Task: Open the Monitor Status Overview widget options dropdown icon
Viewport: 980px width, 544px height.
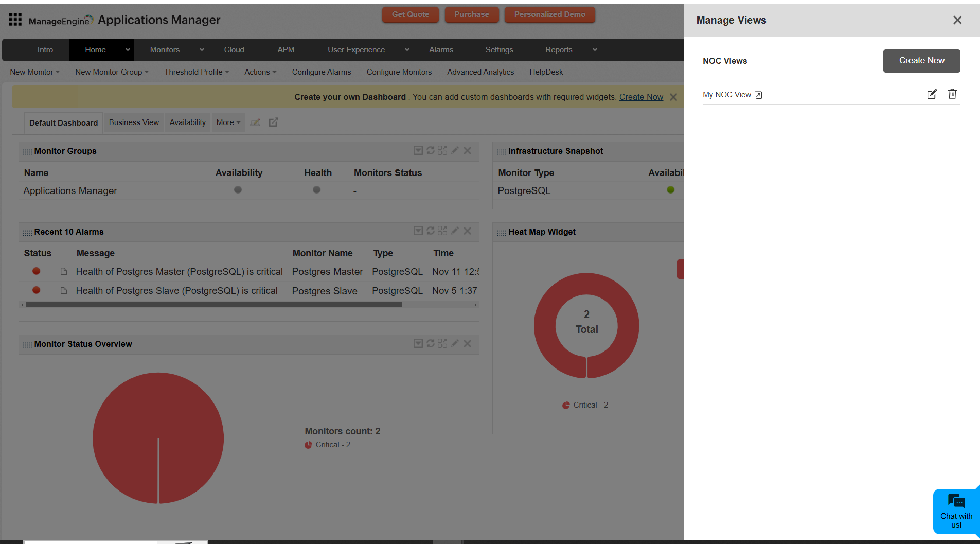Action: point(418,343)
